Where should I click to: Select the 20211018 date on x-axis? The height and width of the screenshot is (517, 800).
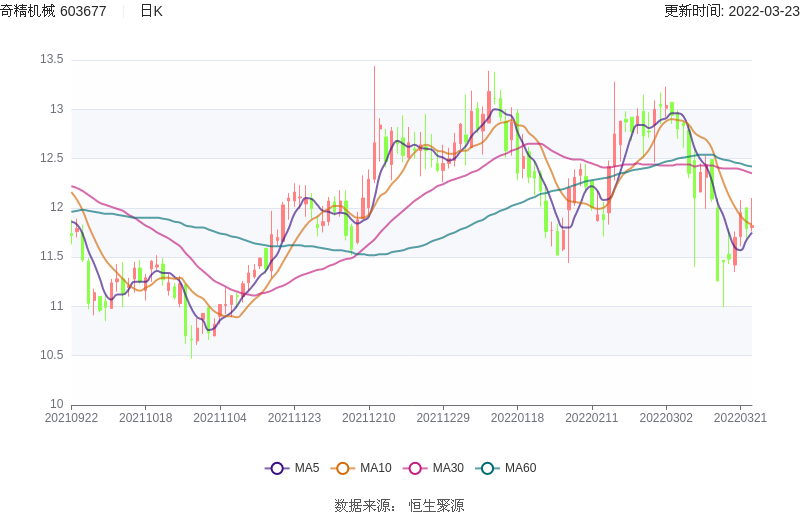[146, 418]
